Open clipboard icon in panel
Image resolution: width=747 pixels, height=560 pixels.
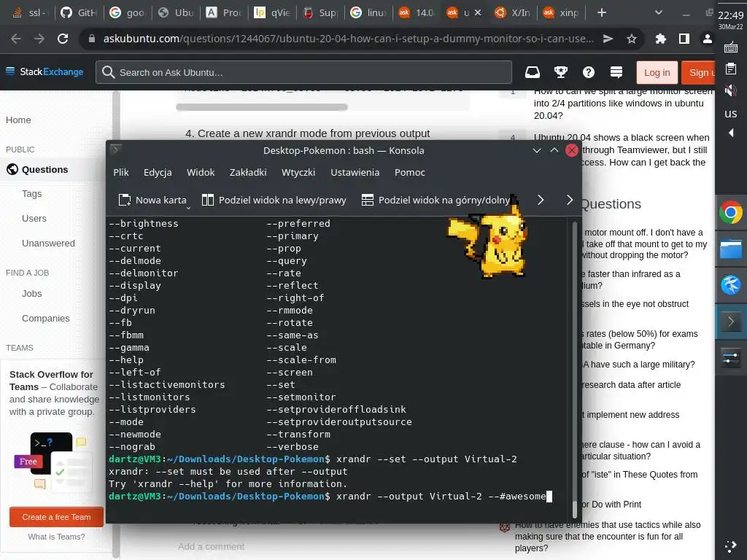(x=731, y=69)
